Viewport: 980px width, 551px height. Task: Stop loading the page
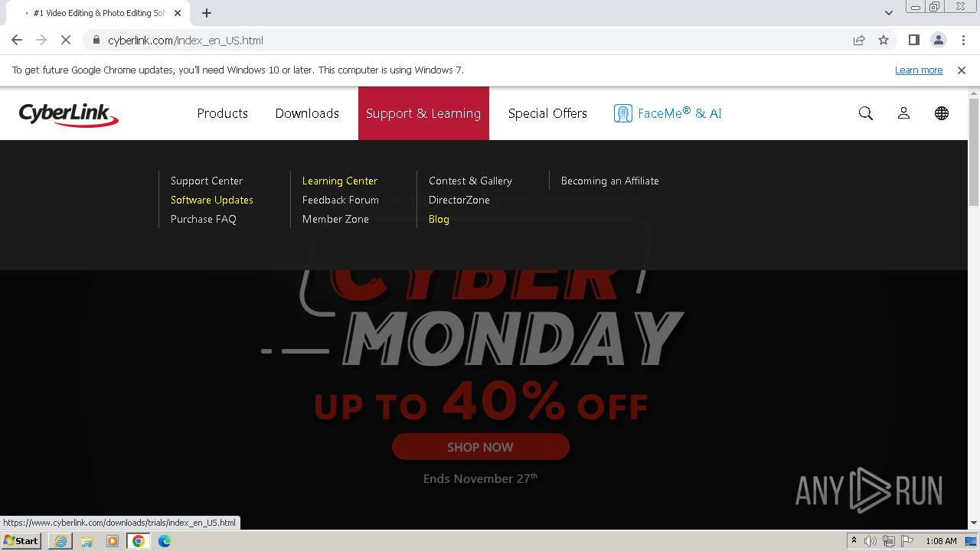[66, 41]
